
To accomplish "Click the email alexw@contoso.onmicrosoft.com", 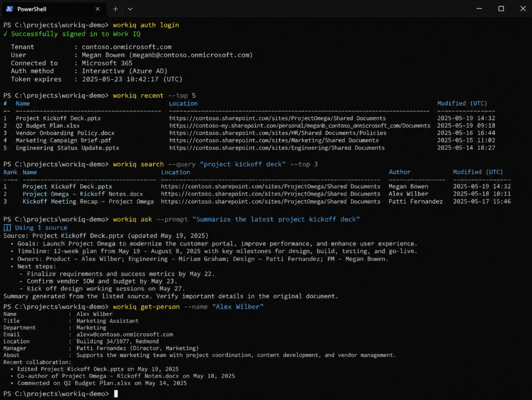I will pyautogui.click(x=125, y=335).
